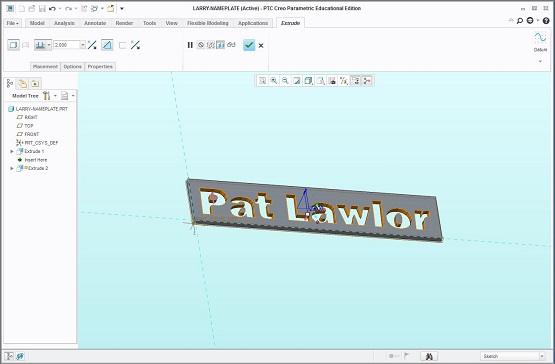Image resolution: width=555 pixels, height=364 pixels.
Task: Select the blind depth option icon
Action: [x=40, y=45]
